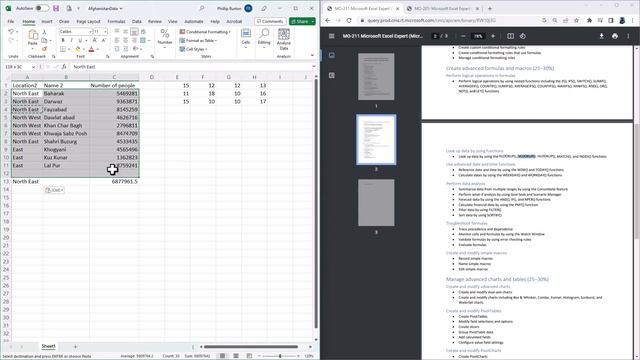Click the formula bar showing North East
The image size is (640, 360).
click(192, 67)
